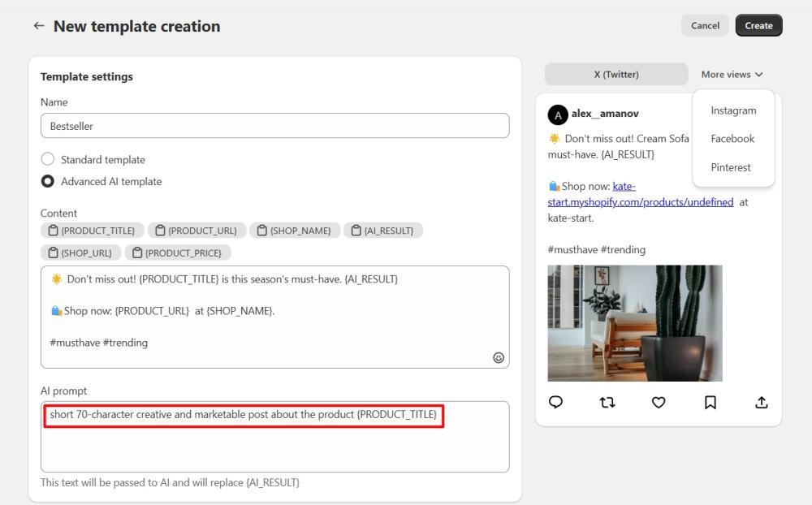Image resolution: width=812 pixels, height=505 pixels.
Task: Expand the More views dropdown
Action: [x=732, y=74]
